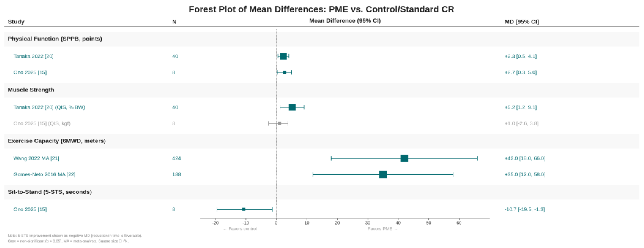
Task: Click the MD [95% CI] column header
Action: point(522,22)
